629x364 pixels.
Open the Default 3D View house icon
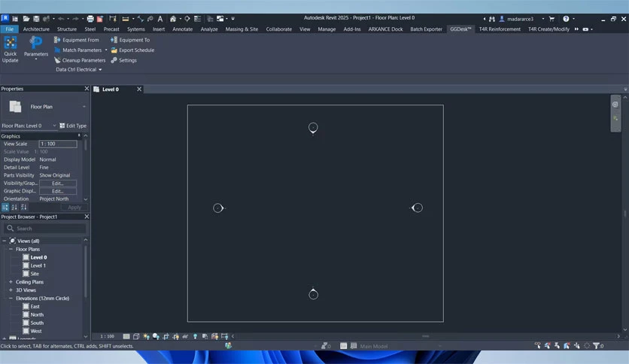click(x=173, y=19)
